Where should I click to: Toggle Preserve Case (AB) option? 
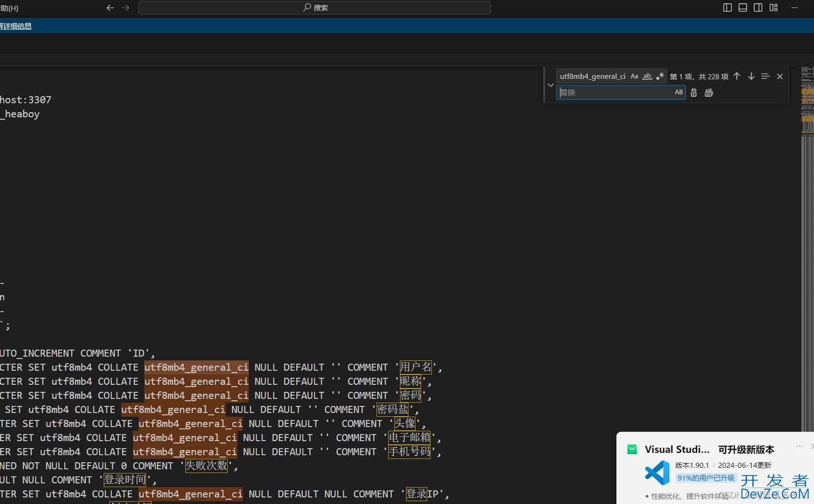point(679,92)
